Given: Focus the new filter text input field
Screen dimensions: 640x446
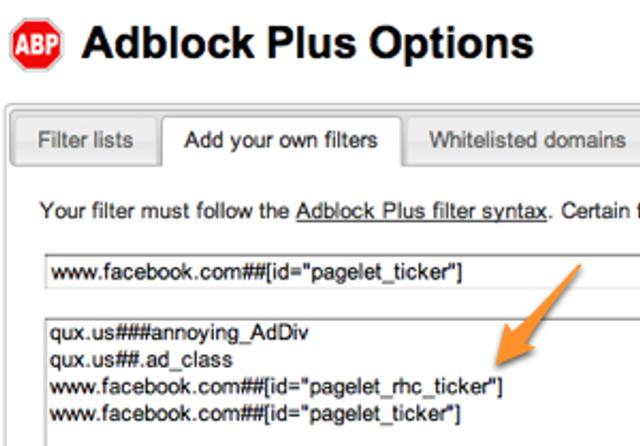Looking at the screenshot, I should click(x=340, y=272).
